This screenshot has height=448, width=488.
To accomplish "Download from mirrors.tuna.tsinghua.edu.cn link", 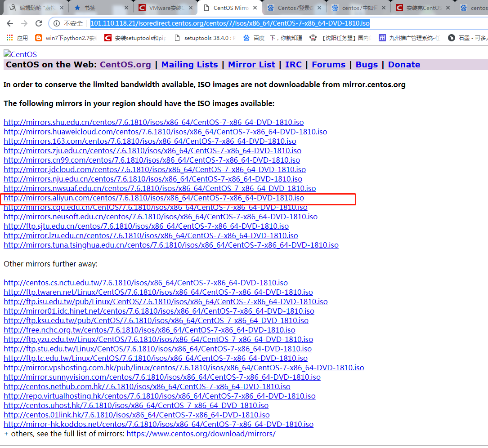I will pos(171,245).
